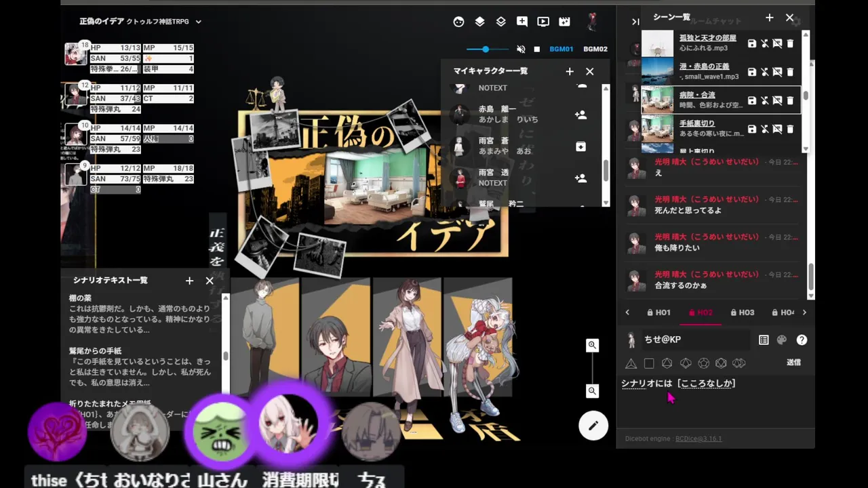This screenshot has width=868, height=488.
Task: Delete the 手紙裏切り scene
Action: pyautogui.click(x=790, y=129)
